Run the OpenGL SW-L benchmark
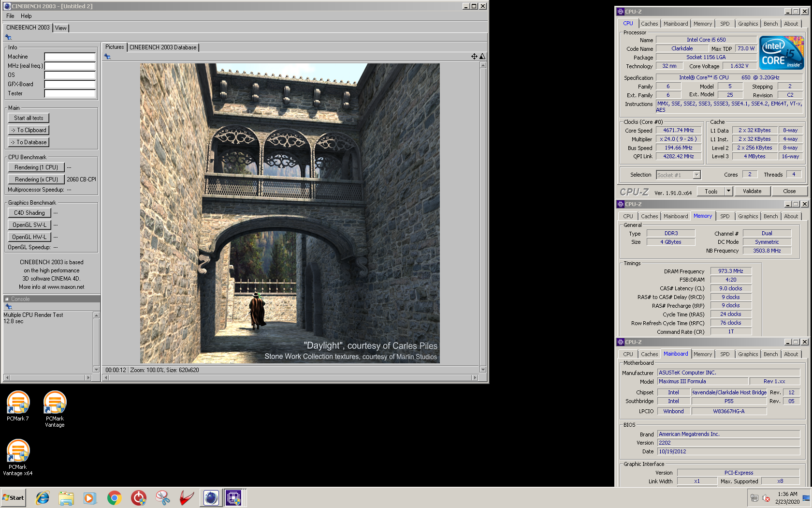Image resolution: width=812 pixels, height=508 pixels. 29,225
